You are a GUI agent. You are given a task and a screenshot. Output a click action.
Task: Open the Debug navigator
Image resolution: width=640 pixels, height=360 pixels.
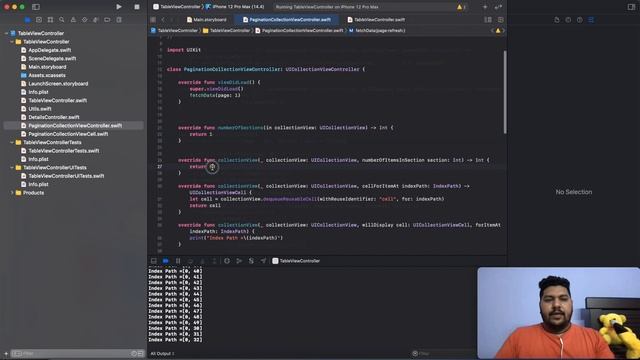(96, 20)
